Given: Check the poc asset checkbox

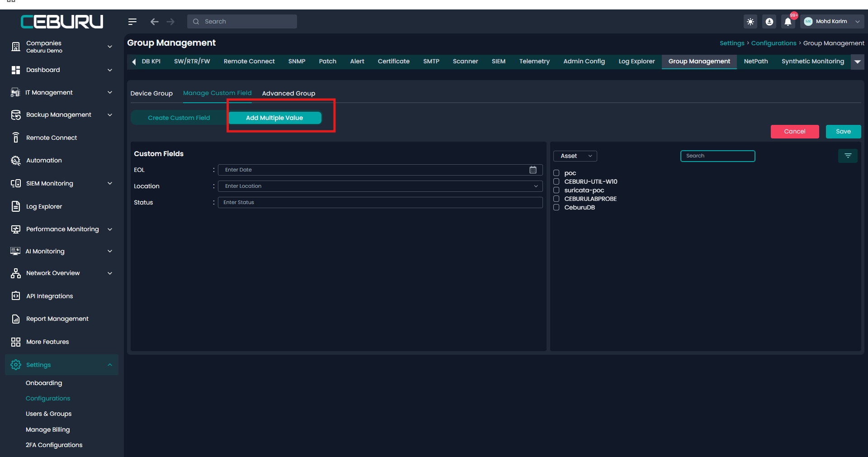Looking at the screenshot, I should (557, 173).
